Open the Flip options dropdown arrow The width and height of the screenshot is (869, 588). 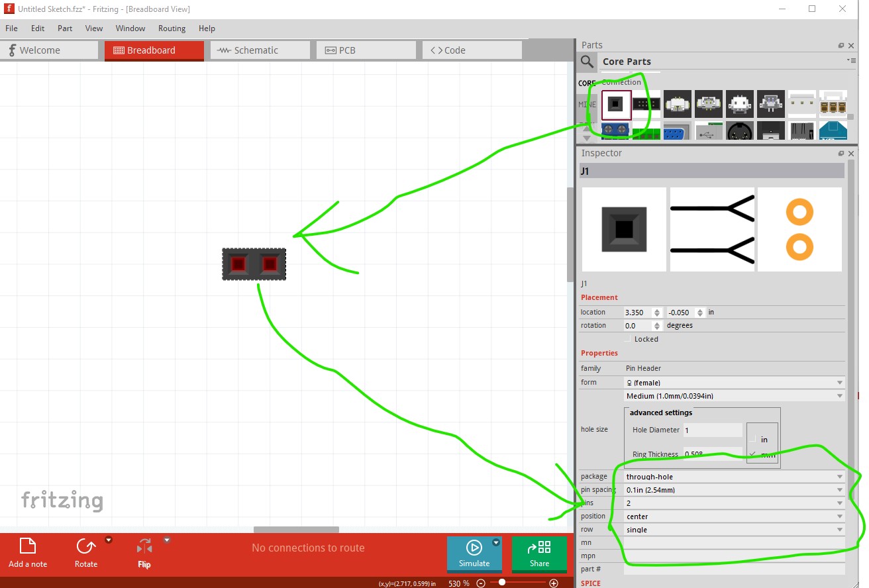coord(167,540)
